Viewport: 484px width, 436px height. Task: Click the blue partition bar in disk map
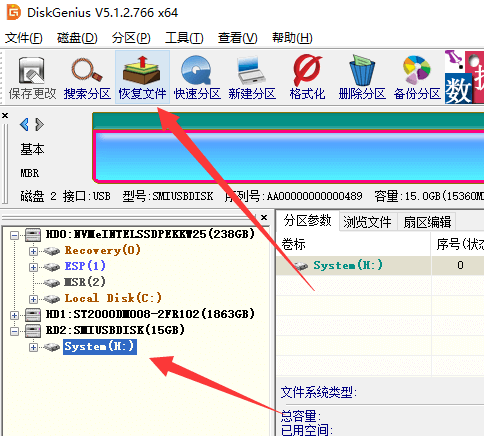click(289, 156)
